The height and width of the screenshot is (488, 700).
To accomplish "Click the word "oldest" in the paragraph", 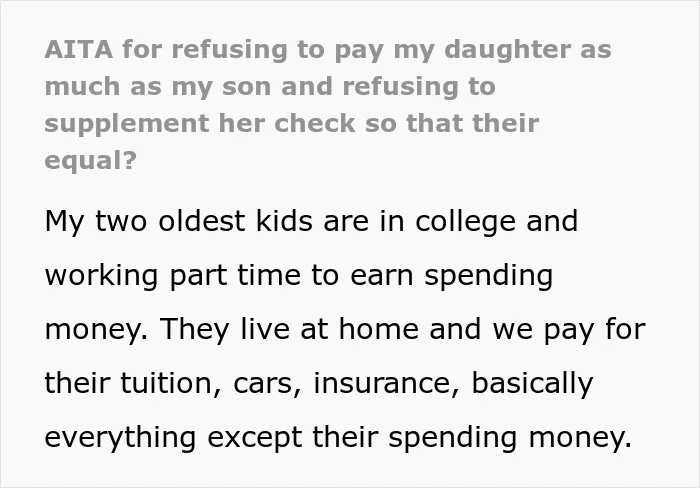I will [202, 221].
